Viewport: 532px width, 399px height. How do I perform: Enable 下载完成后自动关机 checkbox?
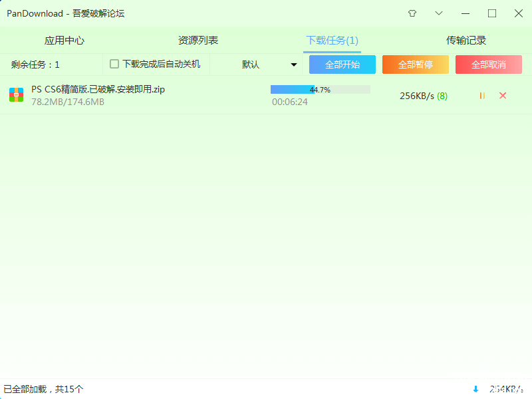114,64
